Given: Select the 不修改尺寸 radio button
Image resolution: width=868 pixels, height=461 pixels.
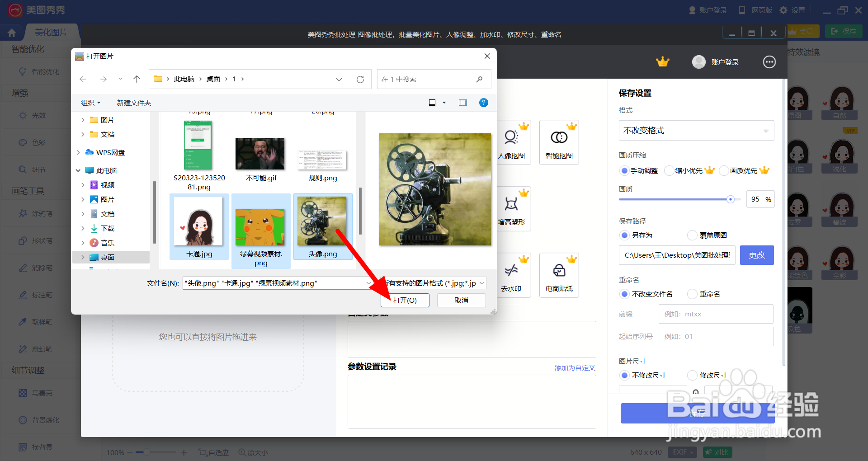Looking at the screenshot, I should pyautogui.click(x=624, y=375).
